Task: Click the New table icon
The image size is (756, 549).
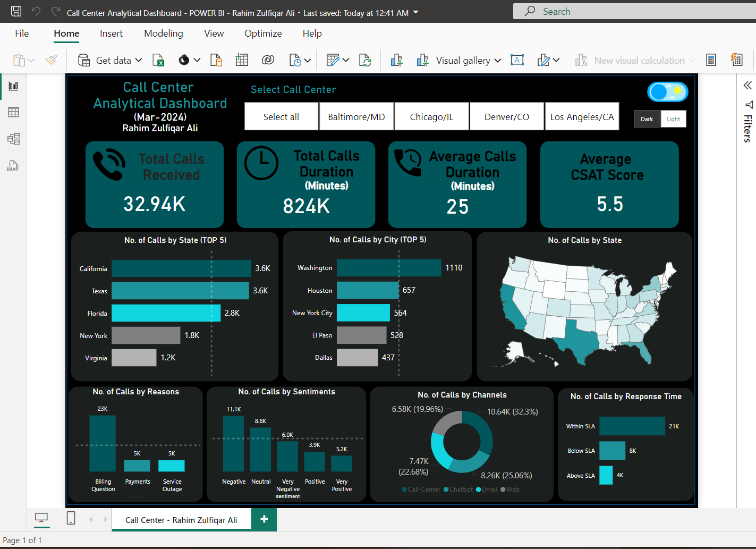Action: (x=242, y=60)
